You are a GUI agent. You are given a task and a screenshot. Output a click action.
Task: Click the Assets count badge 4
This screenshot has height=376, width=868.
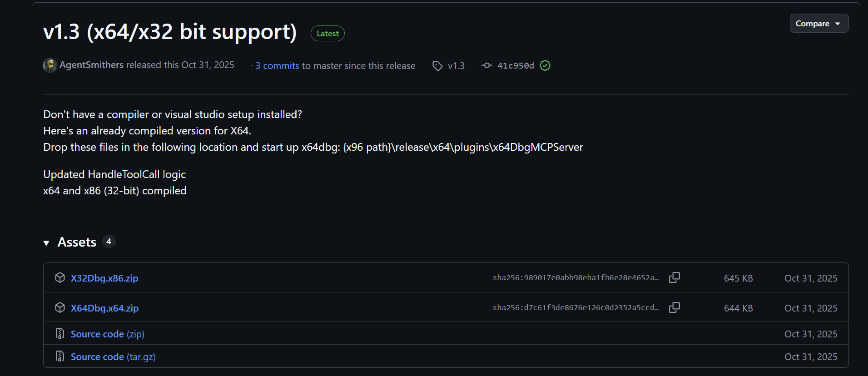coord(109,242)
